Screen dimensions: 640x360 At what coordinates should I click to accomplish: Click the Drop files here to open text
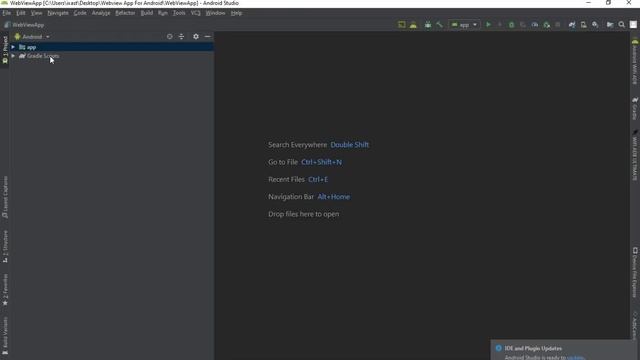(304, 214)
